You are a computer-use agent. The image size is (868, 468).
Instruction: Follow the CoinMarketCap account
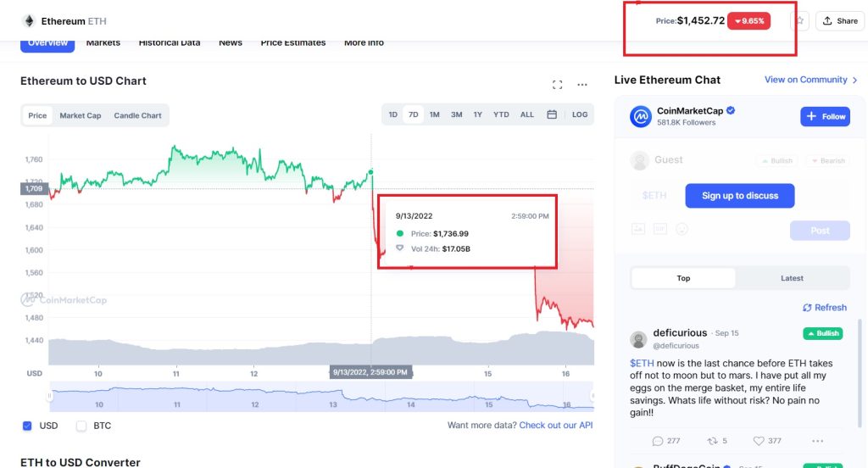click(825, 116)
